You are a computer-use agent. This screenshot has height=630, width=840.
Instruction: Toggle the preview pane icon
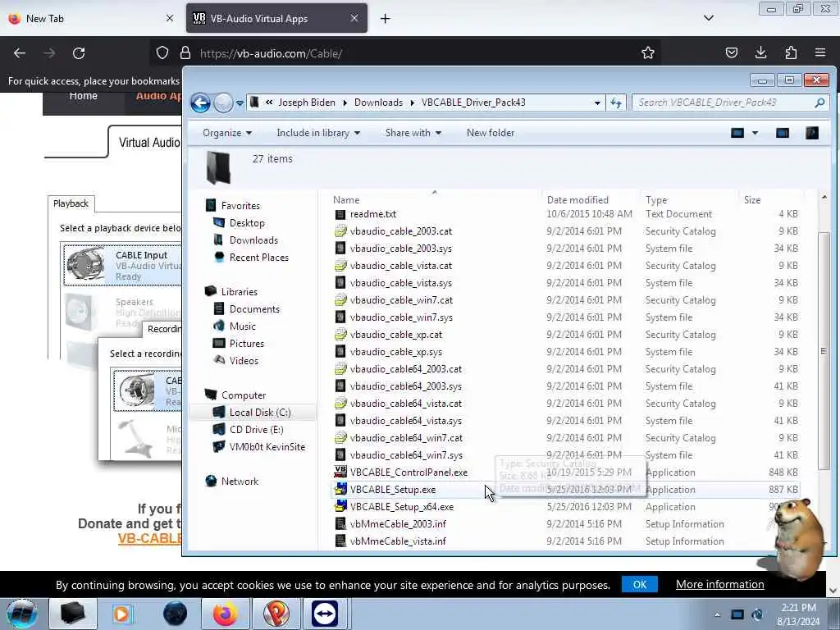782,133
